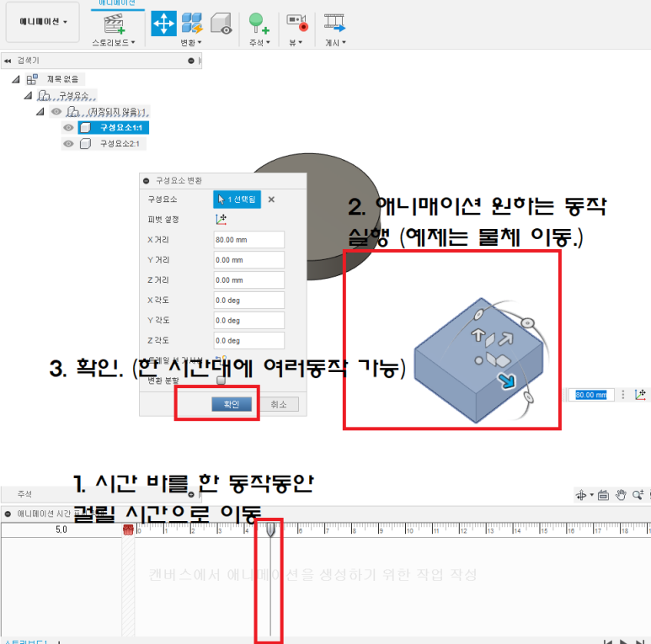Click the publish video filmstrip icon
The image size is (651, 644).
[x=334, y=24]
